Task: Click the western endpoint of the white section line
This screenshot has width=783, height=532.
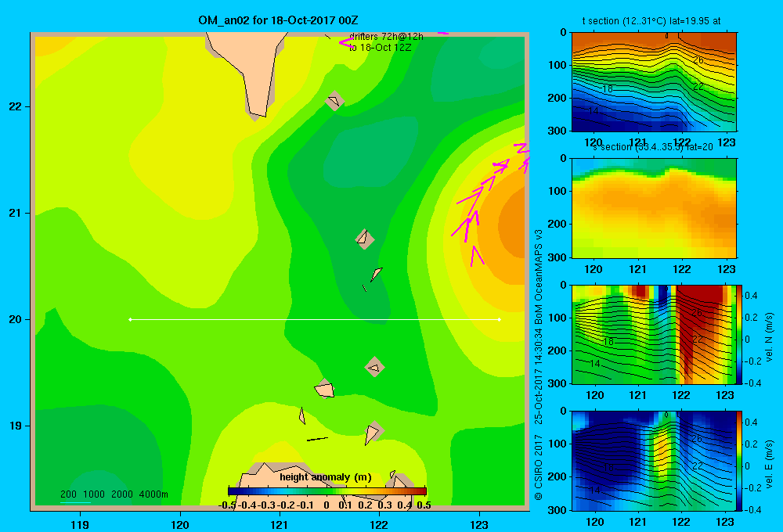Action: click(130, 319)
